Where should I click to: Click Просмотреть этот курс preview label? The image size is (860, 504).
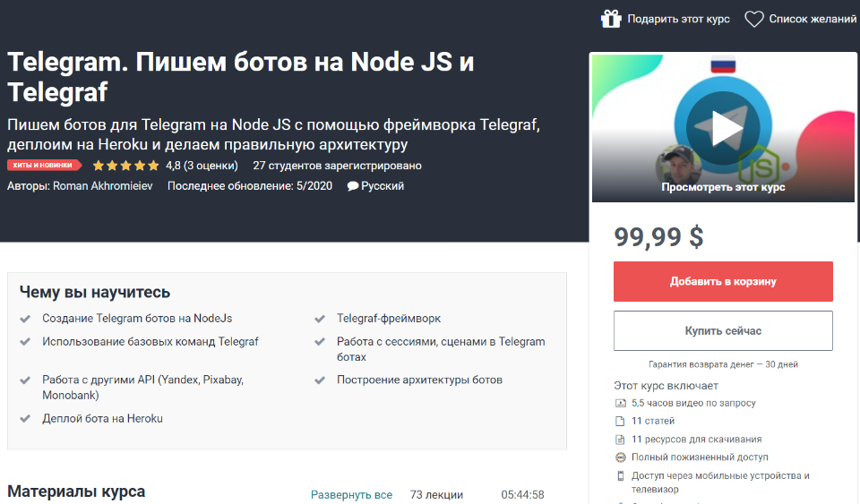[x=723, y=187]
